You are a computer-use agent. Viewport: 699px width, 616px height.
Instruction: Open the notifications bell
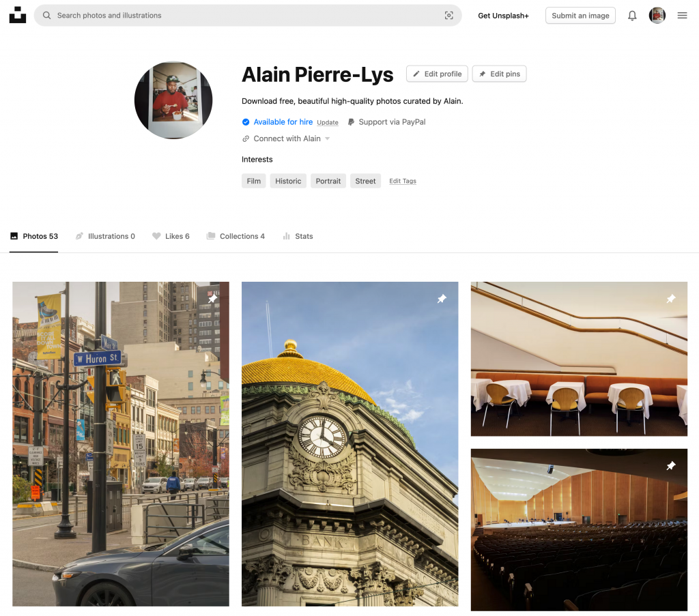coord(632,16)
